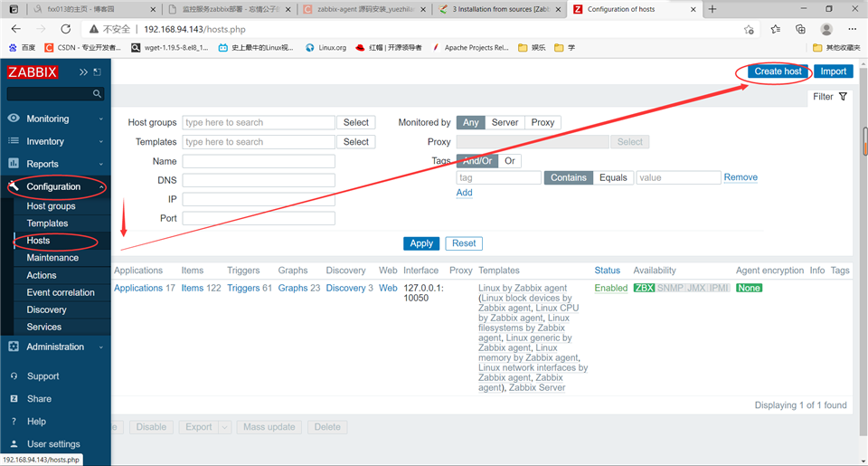868x466 pixels.
Task: Set Monitored by to Proxy
Action: click(x=542, y=122)
